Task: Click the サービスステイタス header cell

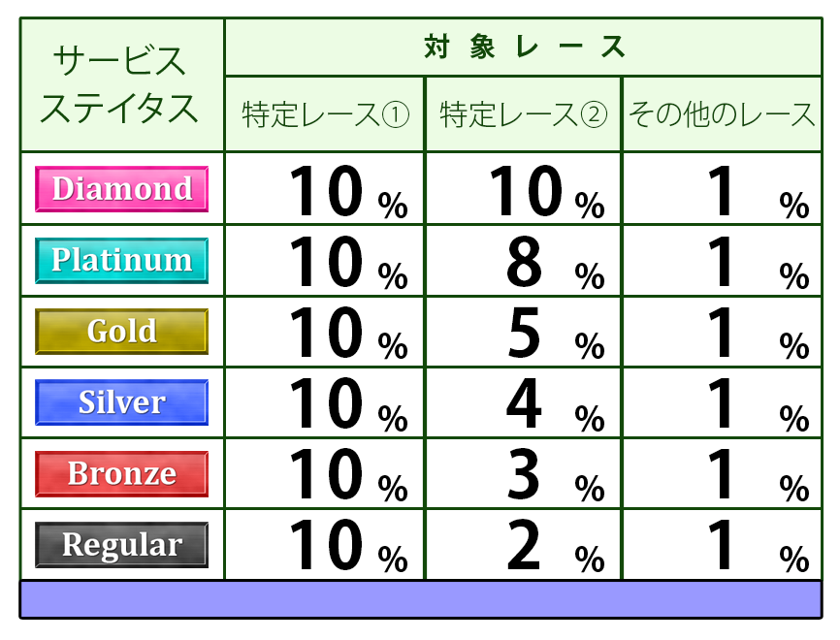Action: pos(121,85)
